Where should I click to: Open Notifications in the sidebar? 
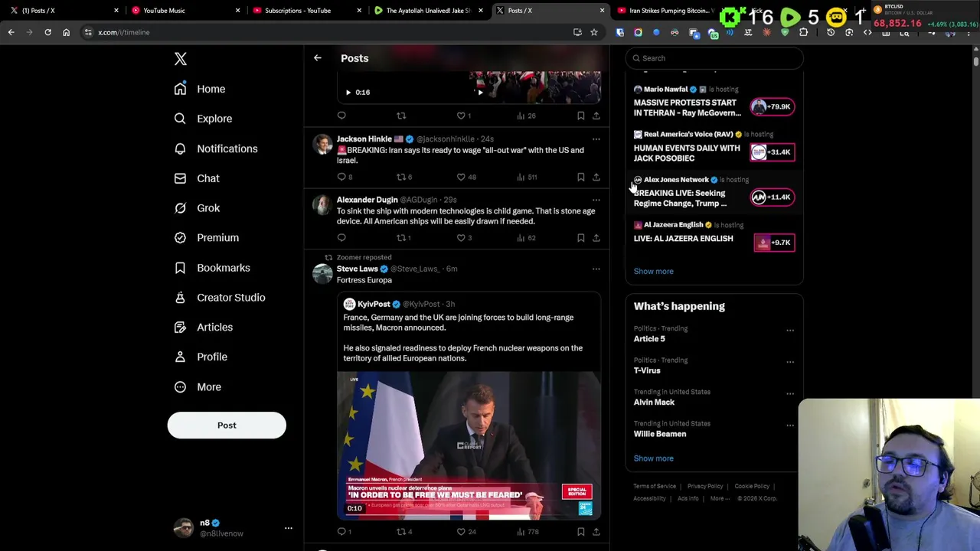[216, 148]
